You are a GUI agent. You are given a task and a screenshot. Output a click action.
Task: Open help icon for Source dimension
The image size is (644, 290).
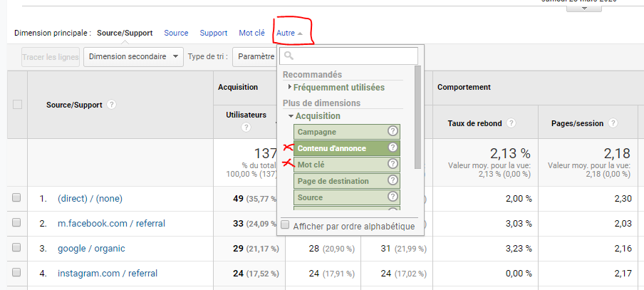coord(393,197)
